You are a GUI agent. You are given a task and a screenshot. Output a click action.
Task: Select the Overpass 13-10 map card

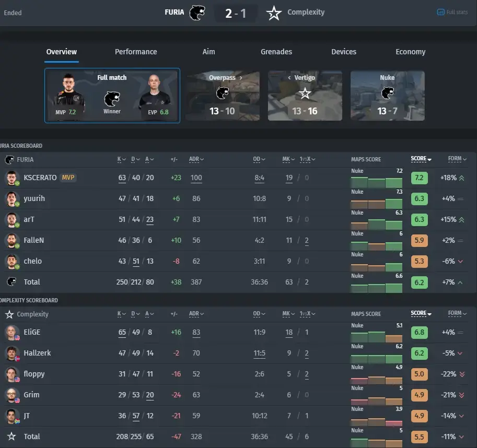pos(223,96)
